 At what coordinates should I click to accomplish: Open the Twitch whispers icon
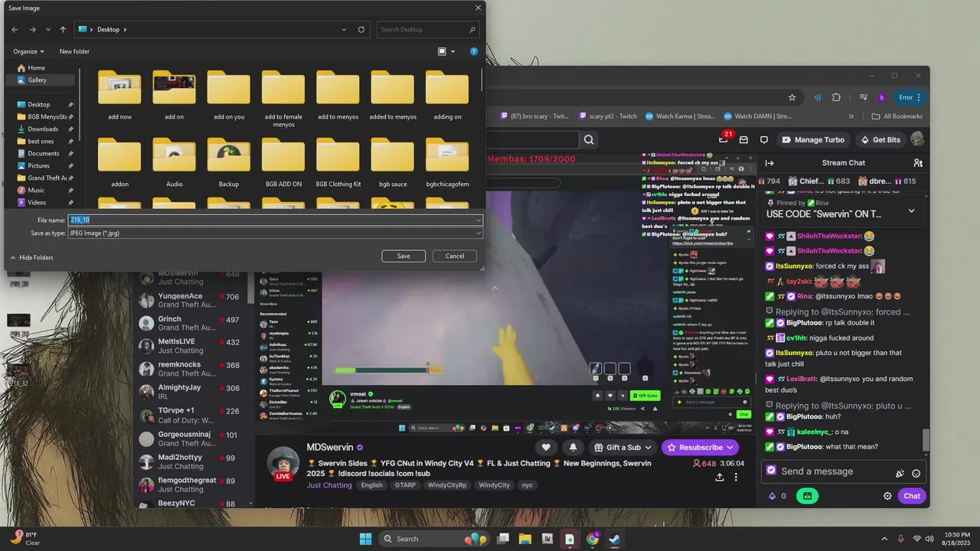pyautogui.click(x=764, y=140)
